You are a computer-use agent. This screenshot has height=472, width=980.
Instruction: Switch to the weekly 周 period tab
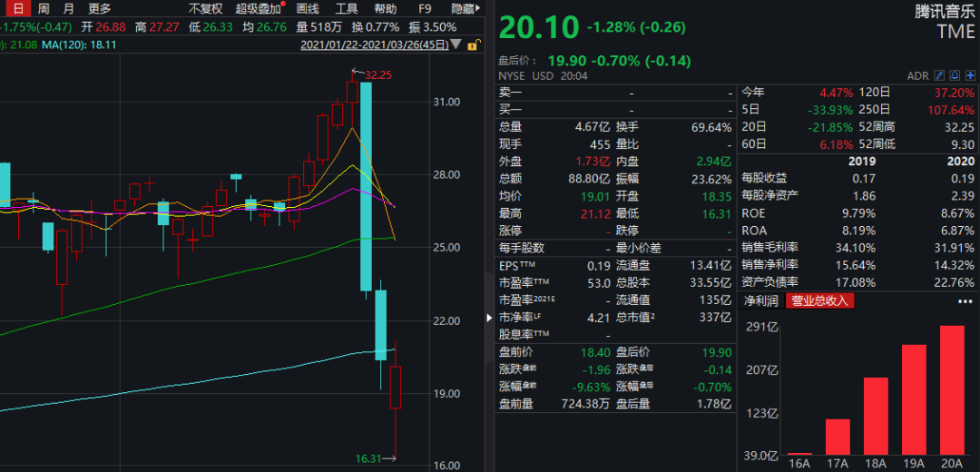[x=44, y=9]
